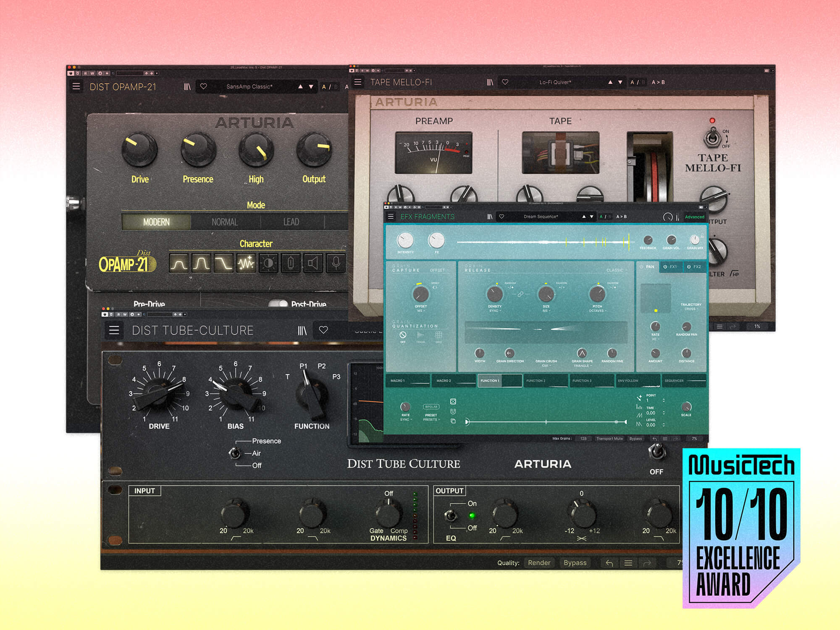Select NORMAL mode in OpAmp-21
The height and width of the screenshot is (630, 840).
click(x=225, y=222)
